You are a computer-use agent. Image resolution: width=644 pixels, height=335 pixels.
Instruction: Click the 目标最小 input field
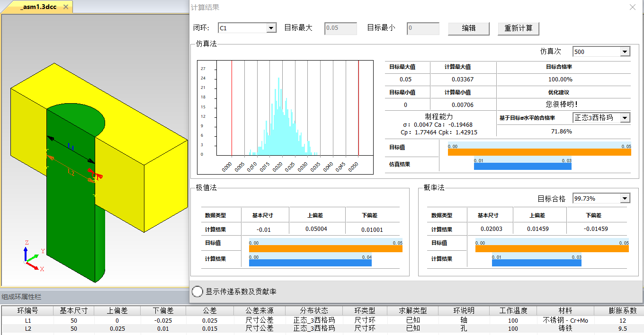[x=423, y=28]
